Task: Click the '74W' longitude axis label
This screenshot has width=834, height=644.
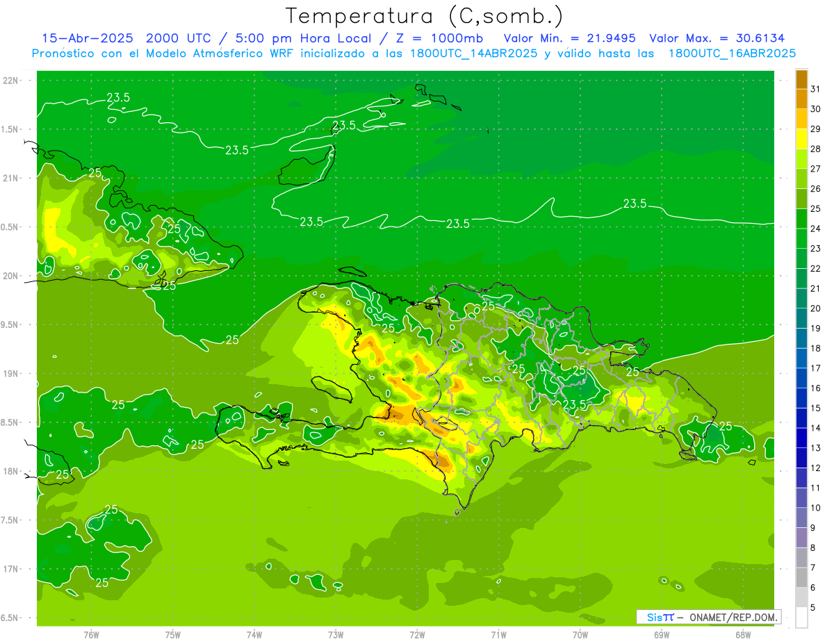Action: coord(254,635)
